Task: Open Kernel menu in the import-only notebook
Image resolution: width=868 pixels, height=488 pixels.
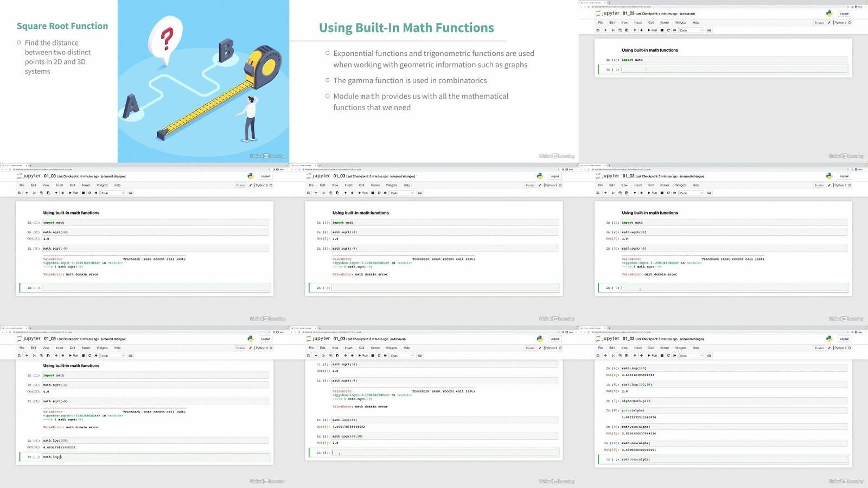Action: (x=664, y=23)
